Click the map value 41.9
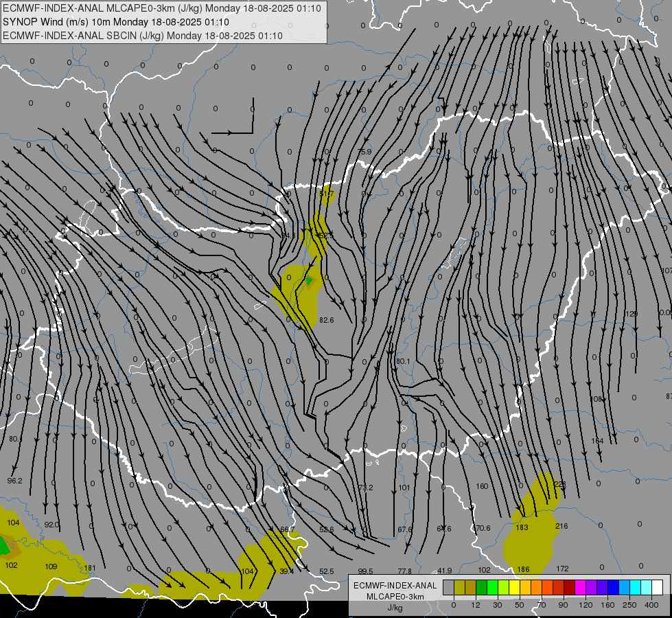The width and height of the screenshot is (672, 618). 444,571
